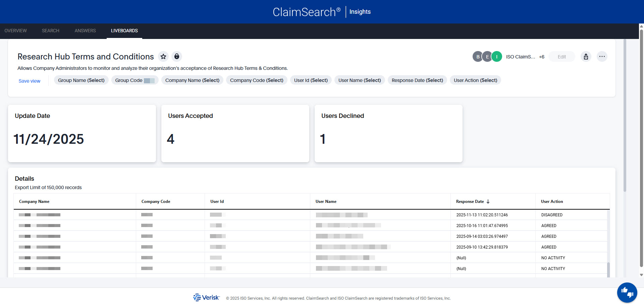Screen dimensions: 644x306
Task: Open the feedback thumbs widget at bottom right
Action: [627, 293]
